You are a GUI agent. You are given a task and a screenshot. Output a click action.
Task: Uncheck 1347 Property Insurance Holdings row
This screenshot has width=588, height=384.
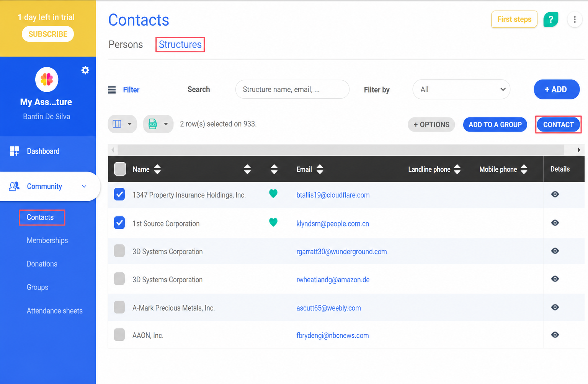[119, 194]
